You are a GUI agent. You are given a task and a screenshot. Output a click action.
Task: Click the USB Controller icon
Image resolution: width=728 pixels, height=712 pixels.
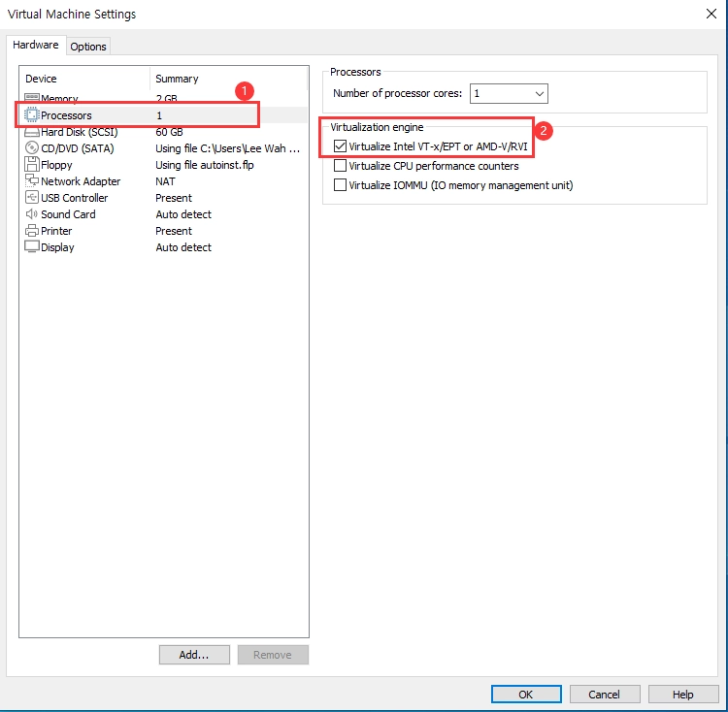[x=32, y=197]
